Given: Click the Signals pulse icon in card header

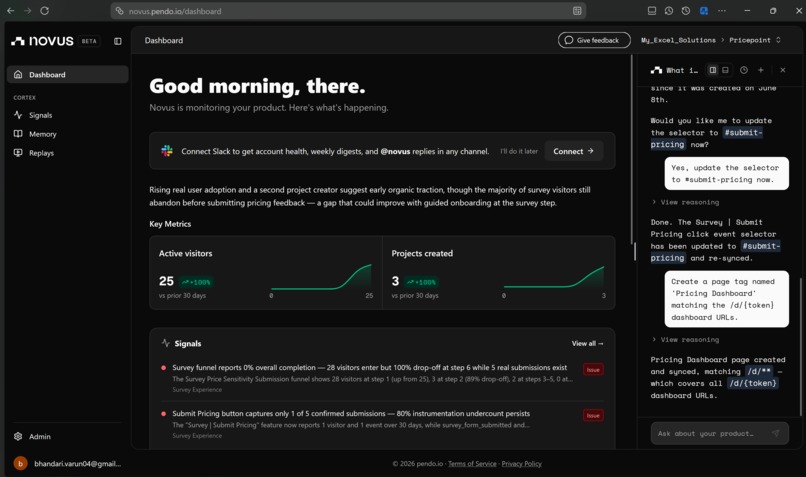Looking at the screenshot, I should click(166, 343).
